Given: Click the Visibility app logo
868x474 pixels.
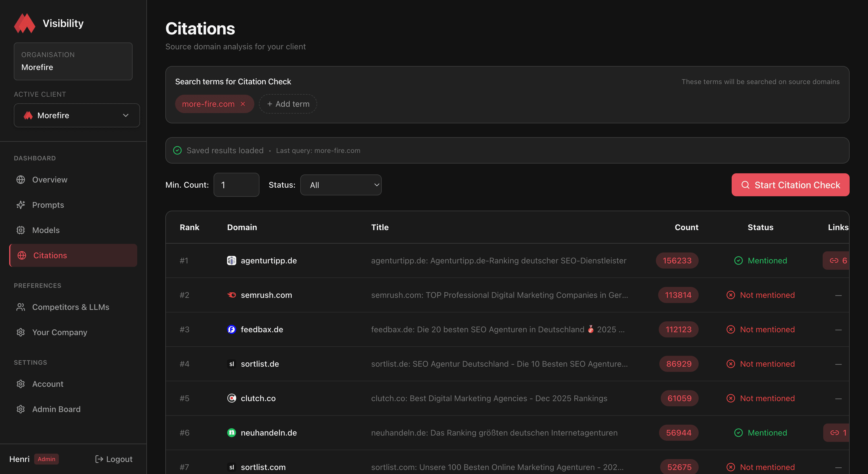Looking at the screenshot, I should tap(24, 23).
